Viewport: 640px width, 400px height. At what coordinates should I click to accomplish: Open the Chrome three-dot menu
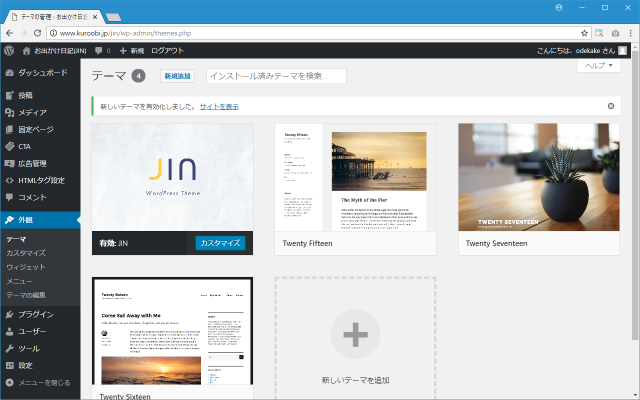tap(626, 32)
